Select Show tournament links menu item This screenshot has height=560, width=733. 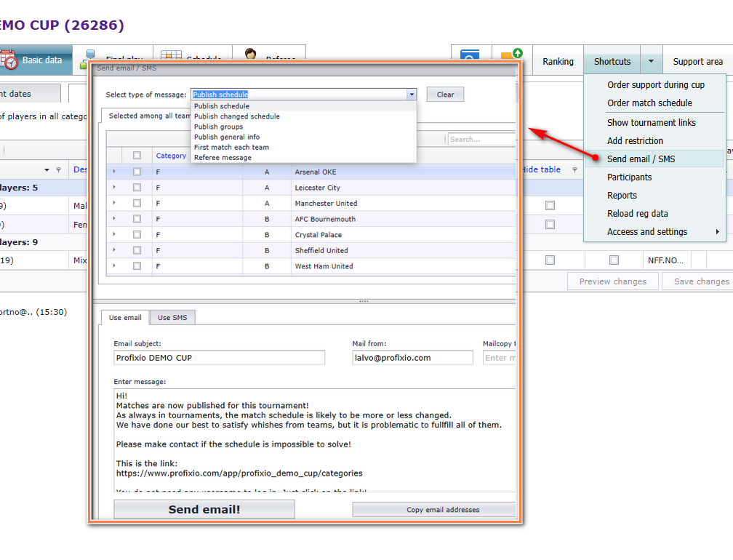654,122
